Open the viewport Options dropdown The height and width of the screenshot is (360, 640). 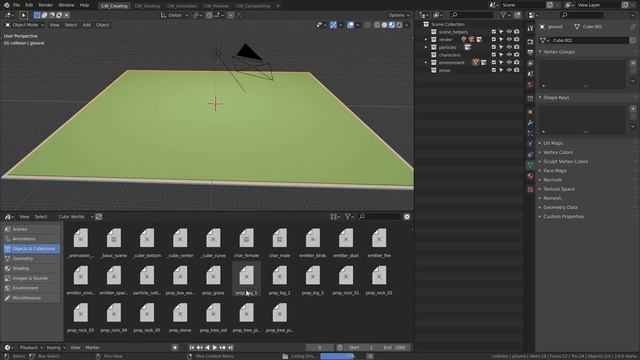398,15
